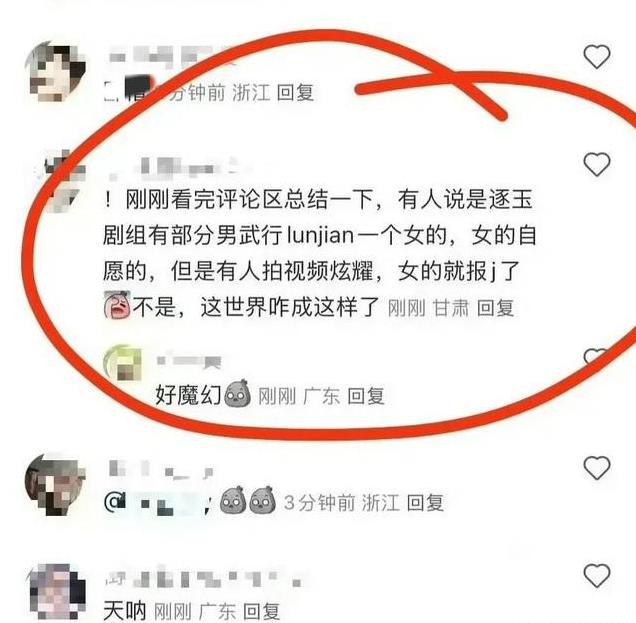This screenshot has width=636, height=623.
Task: Like the long comment from Gansu
Action: 597,164
